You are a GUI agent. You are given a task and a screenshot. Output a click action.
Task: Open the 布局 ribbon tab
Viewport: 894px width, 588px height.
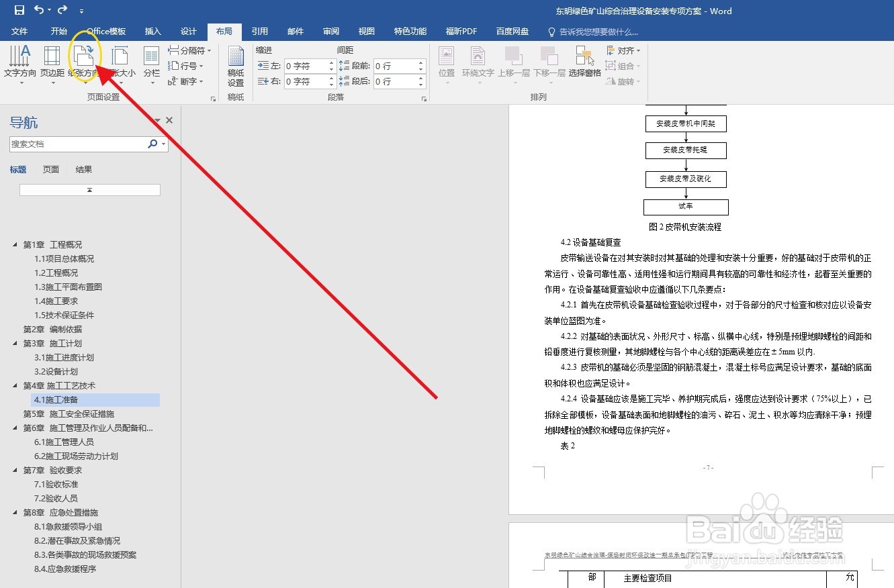coord(224,31)
